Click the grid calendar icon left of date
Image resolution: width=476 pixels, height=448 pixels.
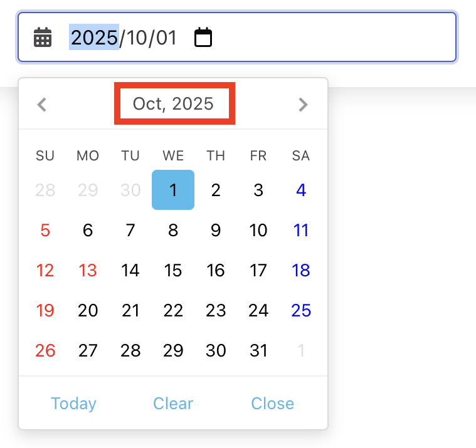tap(43, 38)
